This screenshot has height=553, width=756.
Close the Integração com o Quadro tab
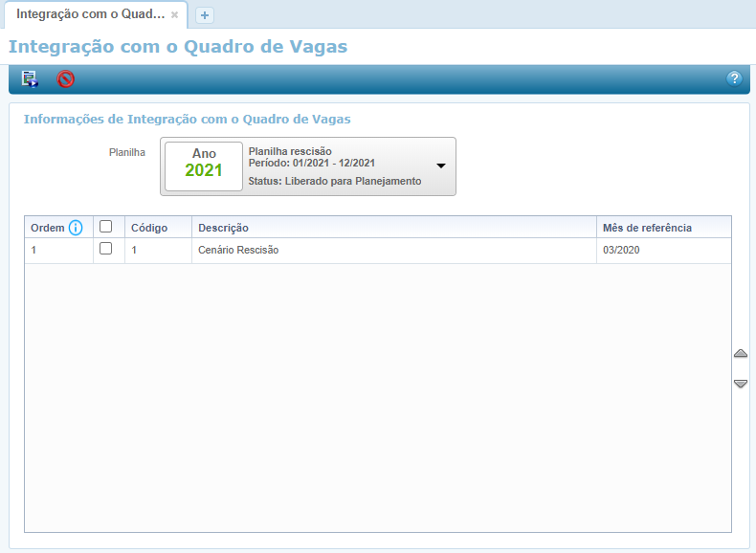click(174, 15)
